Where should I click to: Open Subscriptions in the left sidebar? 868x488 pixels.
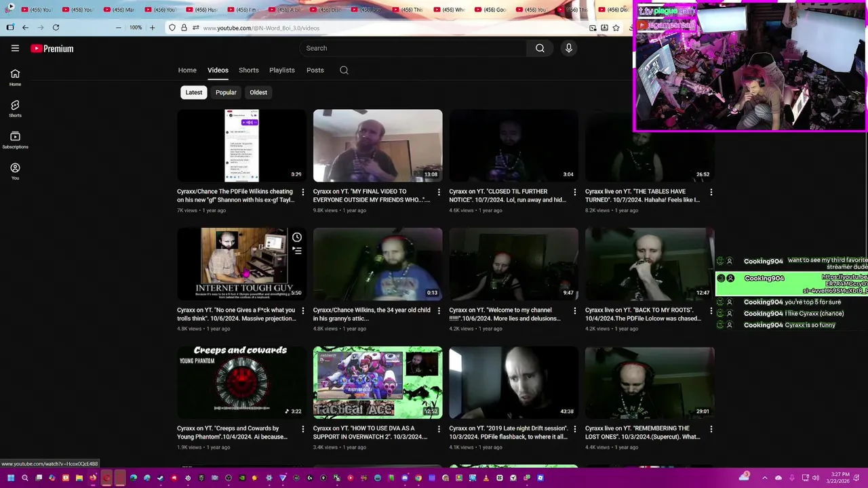coord(15,140)
